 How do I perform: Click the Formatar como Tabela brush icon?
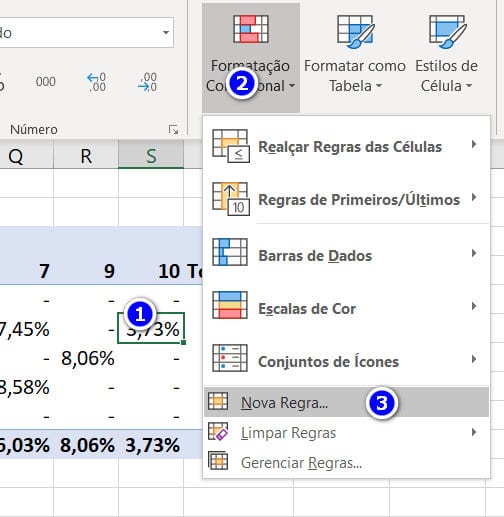(x=356, y=31)
